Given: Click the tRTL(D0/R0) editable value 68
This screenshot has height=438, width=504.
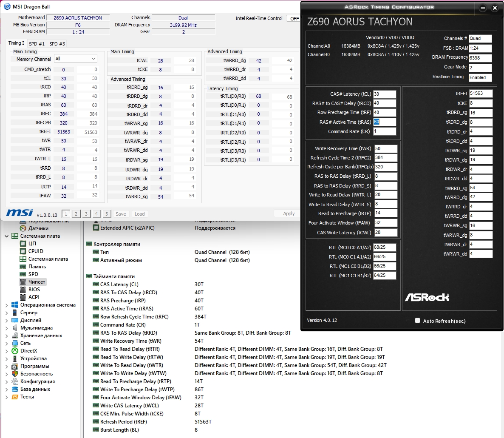Looking at the screenshot, I should coord(258,96).
